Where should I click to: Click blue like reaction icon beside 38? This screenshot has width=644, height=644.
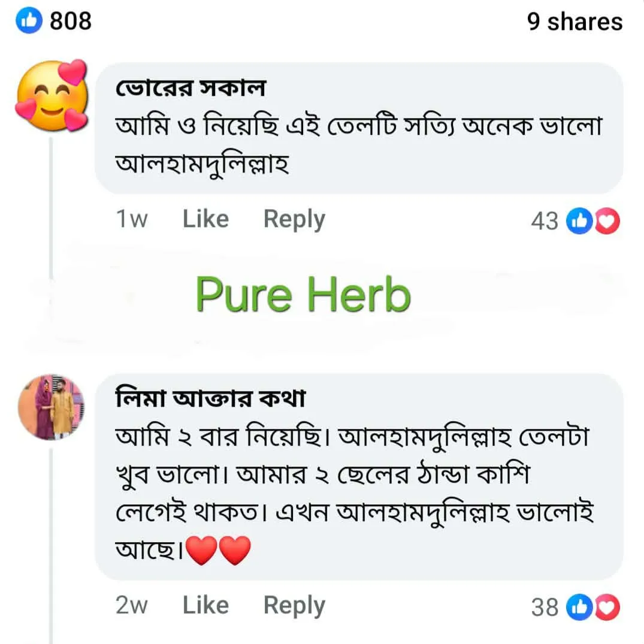click(x=579, y=607)
